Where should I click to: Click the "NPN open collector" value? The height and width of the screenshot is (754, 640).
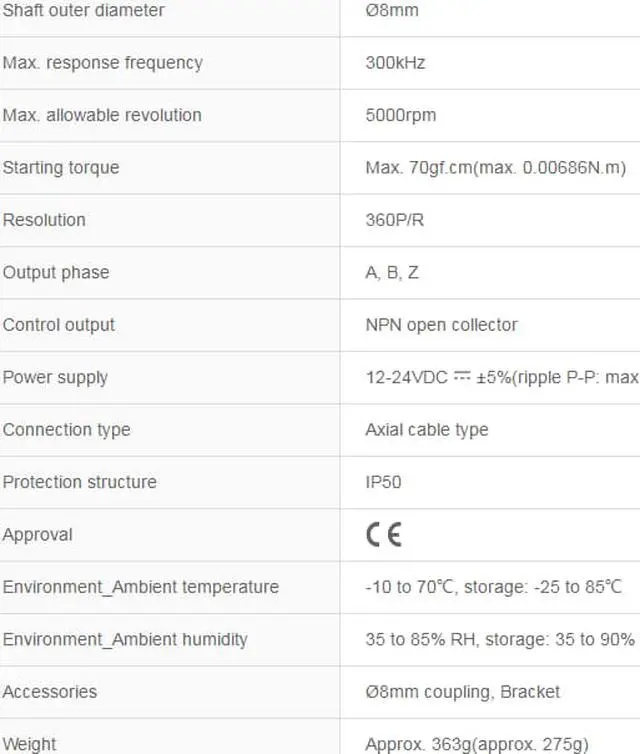point(441,325)
